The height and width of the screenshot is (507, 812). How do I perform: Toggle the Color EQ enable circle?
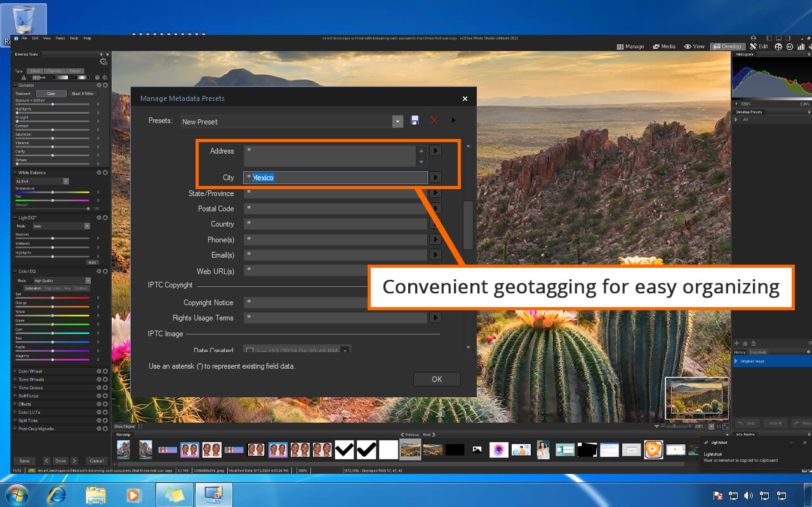(105, 272)
